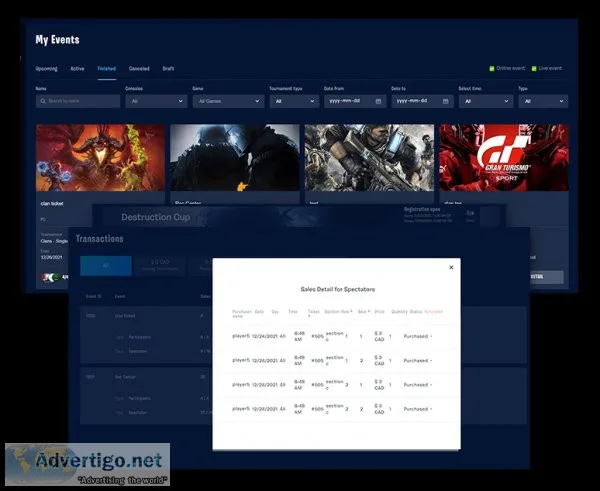Viewport: 600px width, 491px height.
Task: Click the Refunded column header
Action: pyautogui.click(x=433, y=312)
